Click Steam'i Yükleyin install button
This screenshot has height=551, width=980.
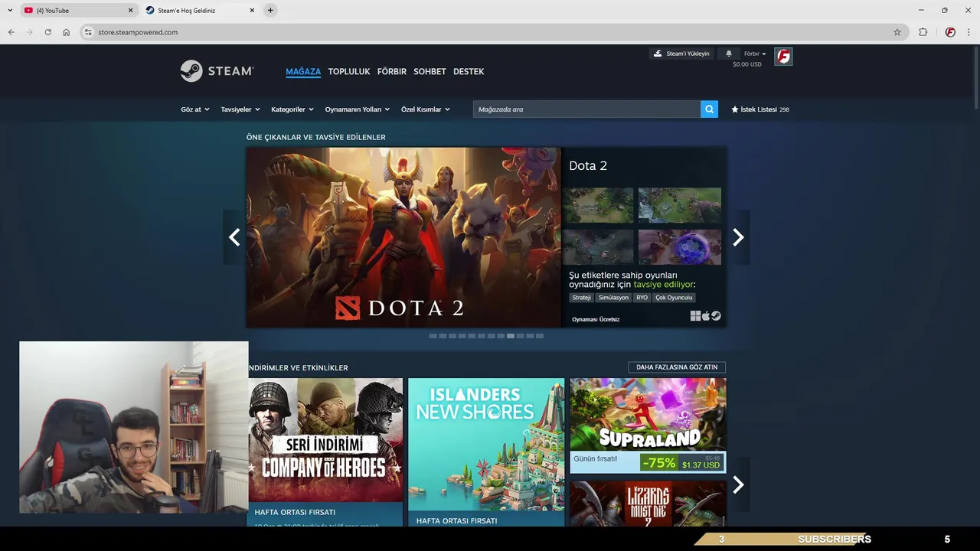point(681,54)
